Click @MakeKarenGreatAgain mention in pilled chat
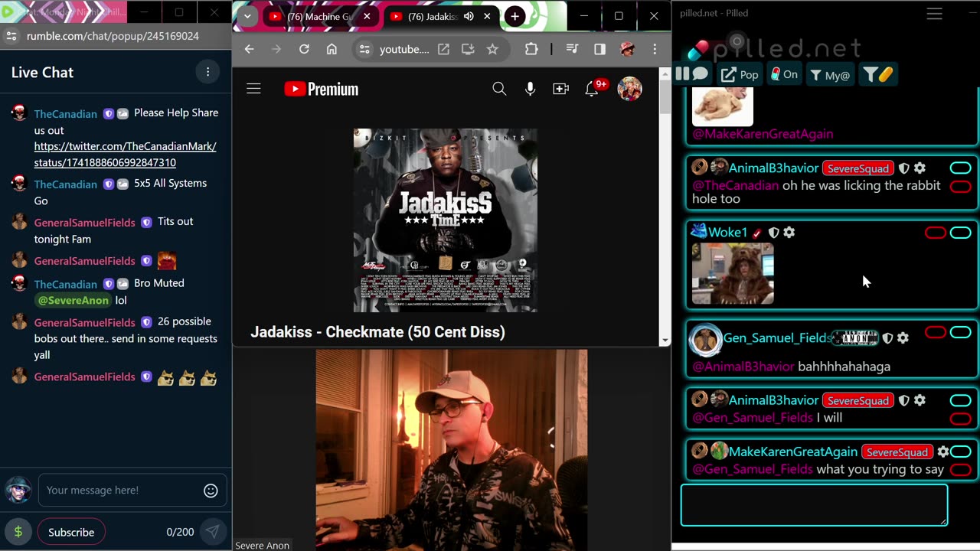 point(763,134)
